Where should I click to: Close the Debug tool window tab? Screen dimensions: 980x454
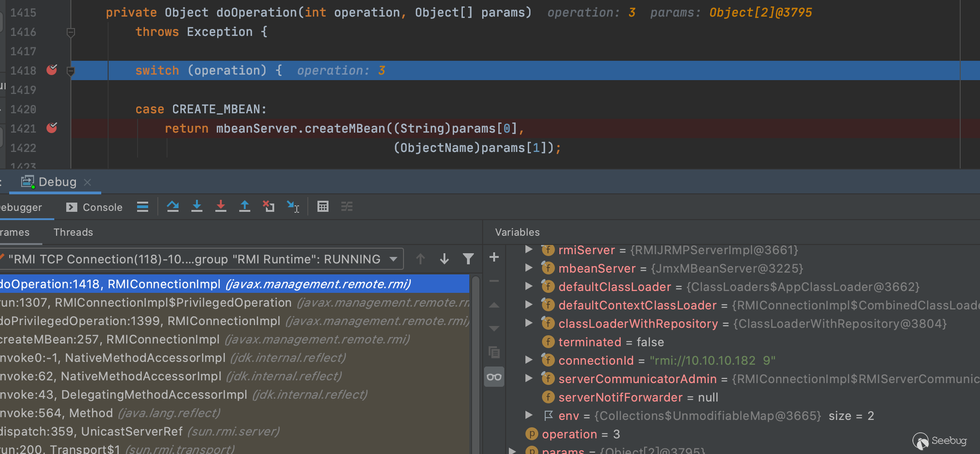tap(87, 182)
